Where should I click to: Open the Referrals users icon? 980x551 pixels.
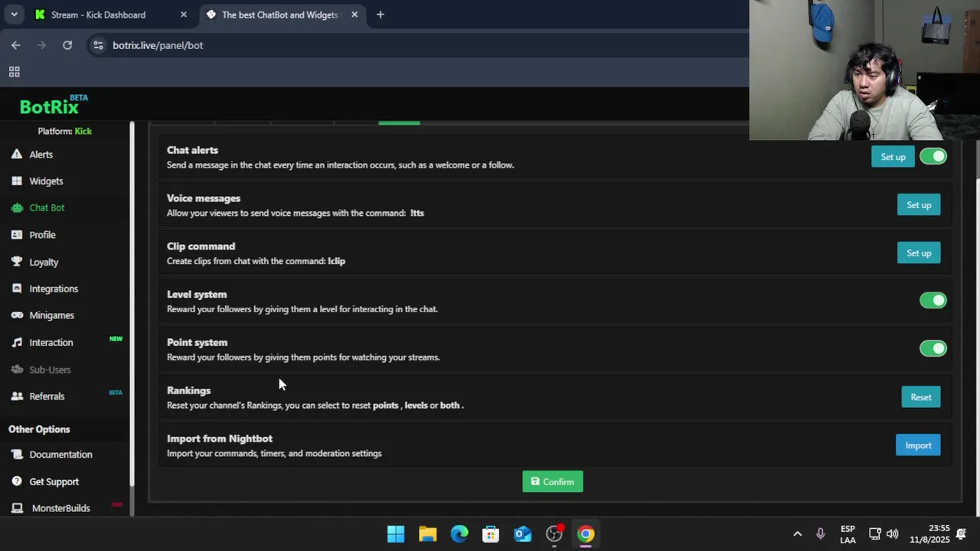pyautogui.click(x=16, y=396)
